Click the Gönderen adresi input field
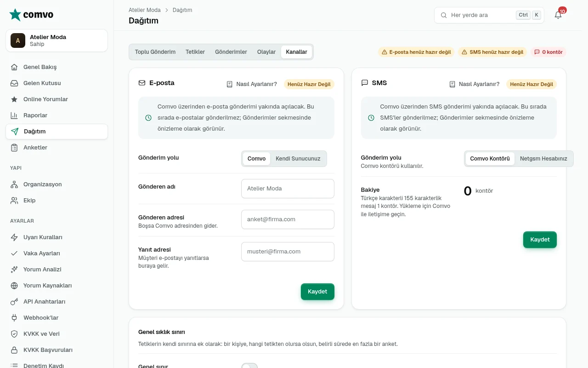 pyautogui.click(x=288, y=219)
